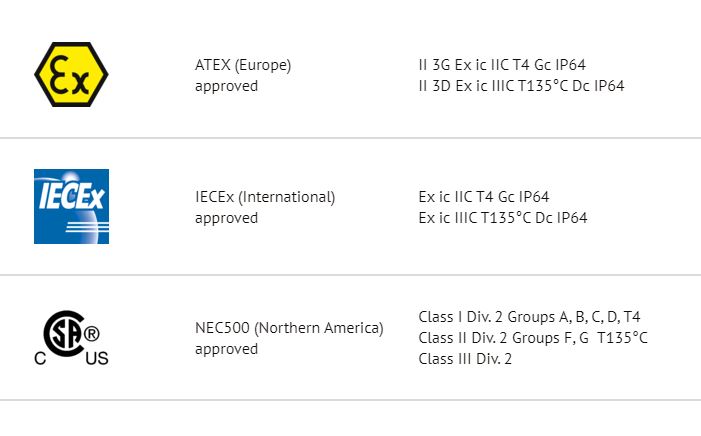Image resolution: width=701 pixels, height=436 pixels.
Task: Click the 'US' letters right of CSA mark
Action: 97,359
